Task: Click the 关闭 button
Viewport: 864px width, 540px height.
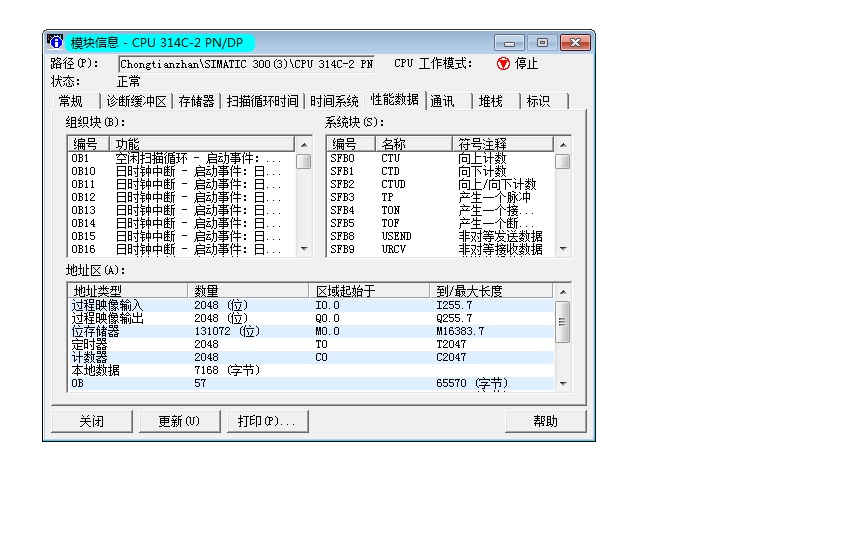Action: [91, 422]
